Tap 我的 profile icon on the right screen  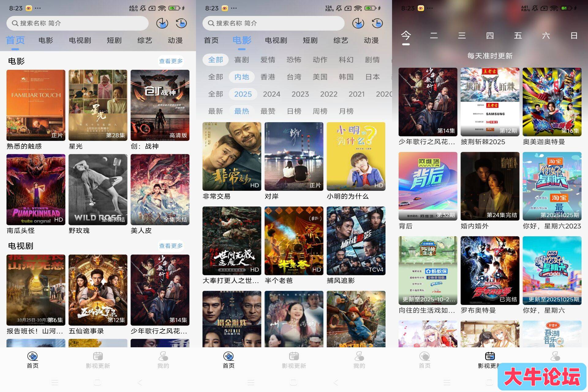pos(555,356)
